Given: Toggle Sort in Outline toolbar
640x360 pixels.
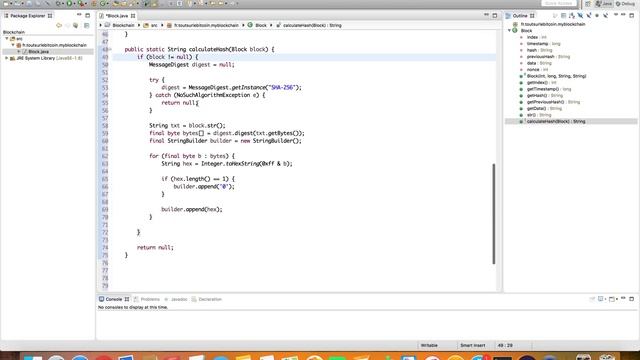Looking at the screenshot, I should pyautogui.click(x=572, y=16).
